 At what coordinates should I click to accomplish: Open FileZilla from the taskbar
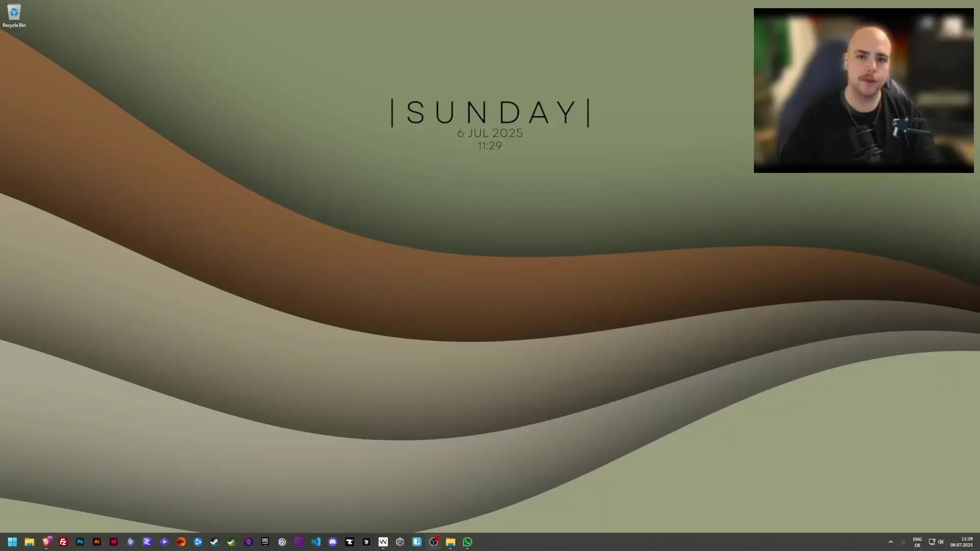(x=63, y=542)
